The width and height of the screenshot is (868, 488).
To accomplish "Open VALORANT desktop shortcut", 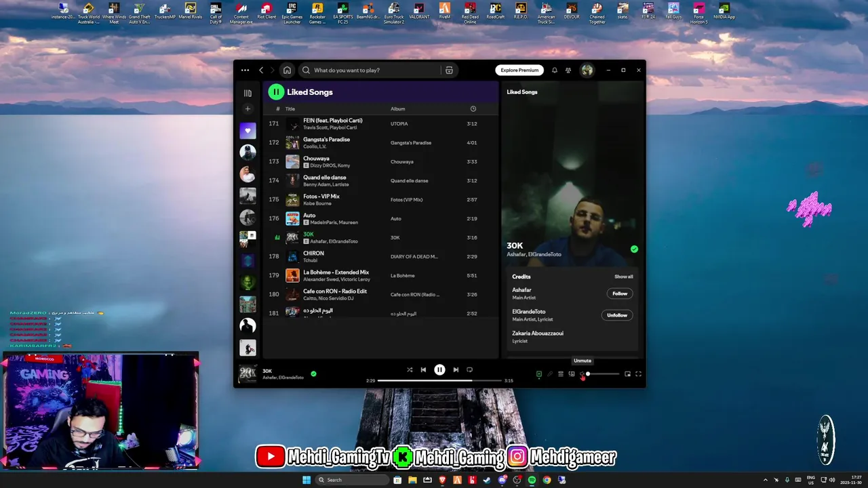I will (419, 13).
